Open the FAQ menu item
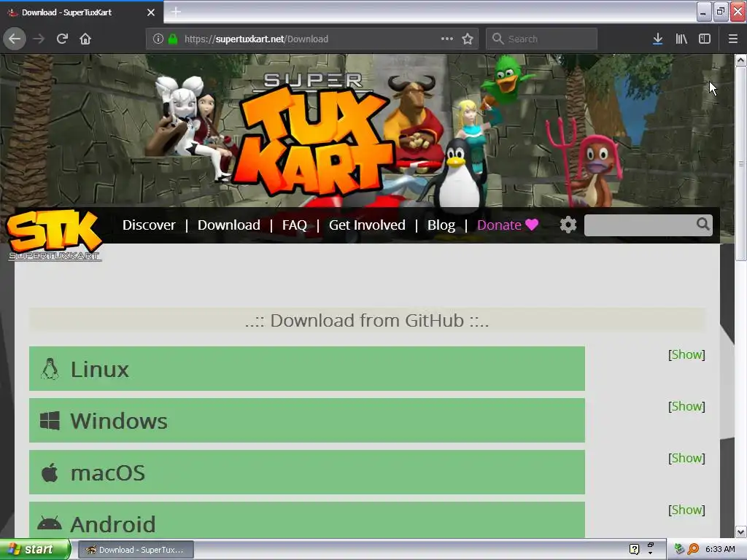This screenshot has width=747, height=560. [295, 225]
